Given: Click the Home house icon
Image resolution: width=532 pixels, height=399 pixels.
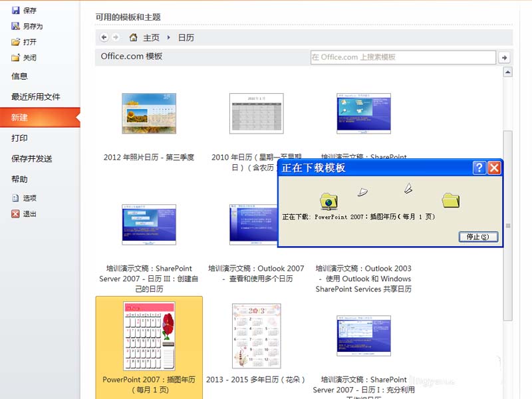Looking at the screenshot, I should click(x=134, y=37).
